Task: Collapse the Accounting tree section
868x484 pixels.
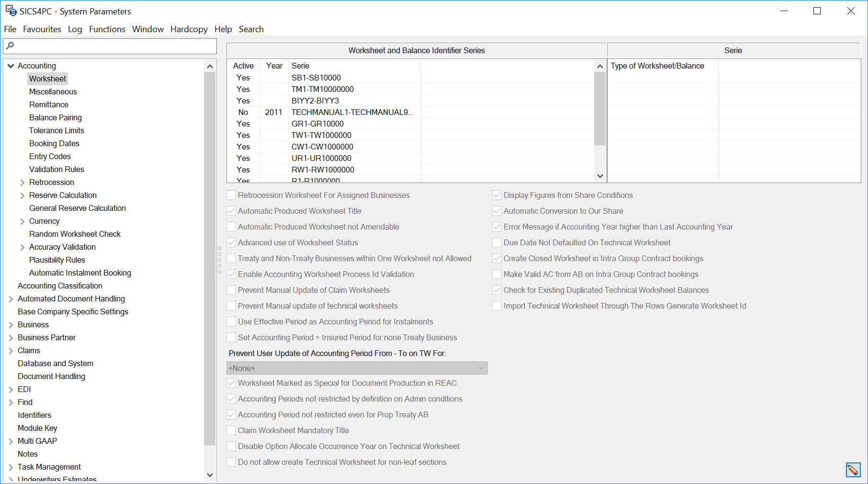Action: click(11, 66)
